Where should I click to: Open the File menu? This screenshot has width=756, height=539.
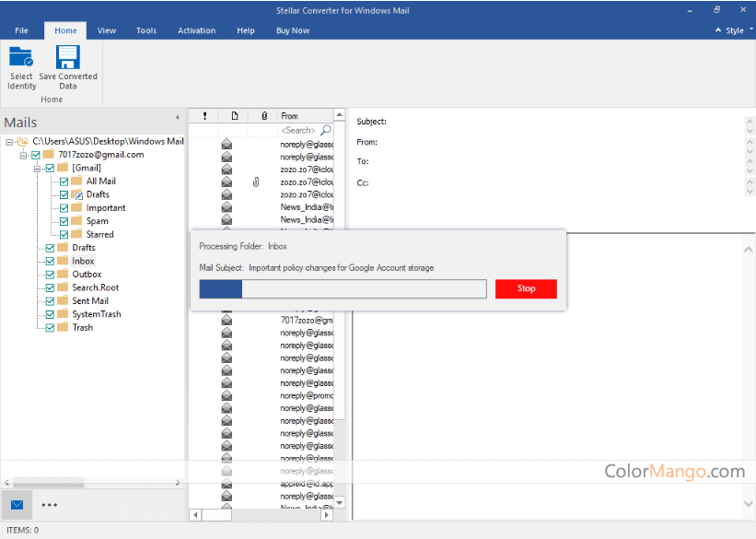[x=21, y=30]
